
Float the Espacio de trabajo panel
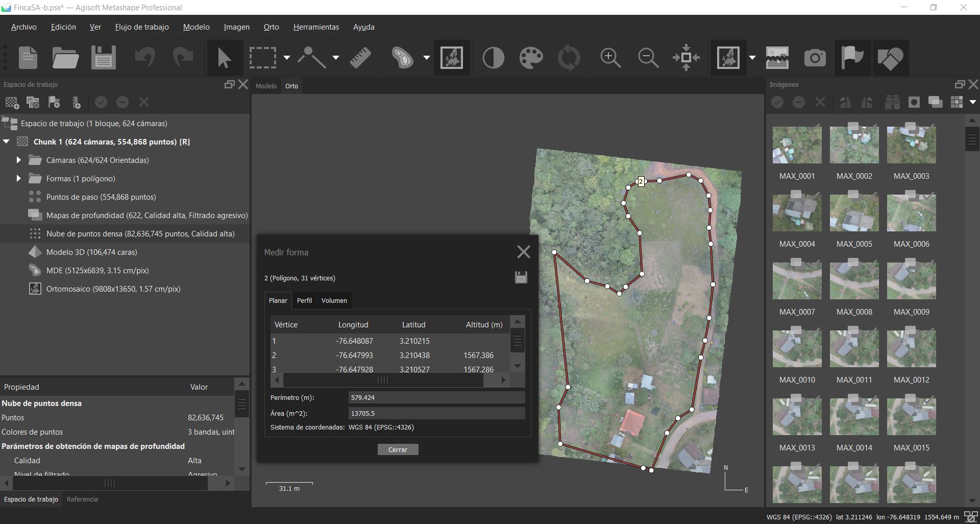[x=230, y=84]
